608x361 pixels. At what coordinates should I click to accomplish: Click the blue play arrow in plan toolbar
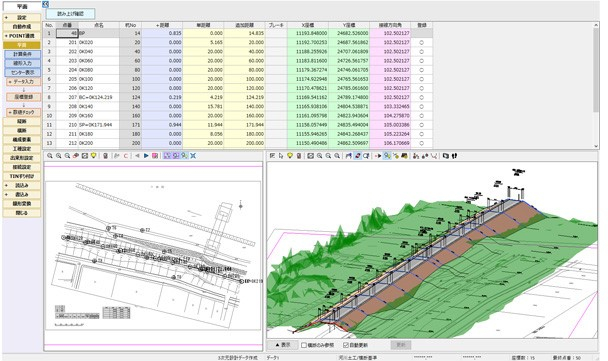click(146, 156)
